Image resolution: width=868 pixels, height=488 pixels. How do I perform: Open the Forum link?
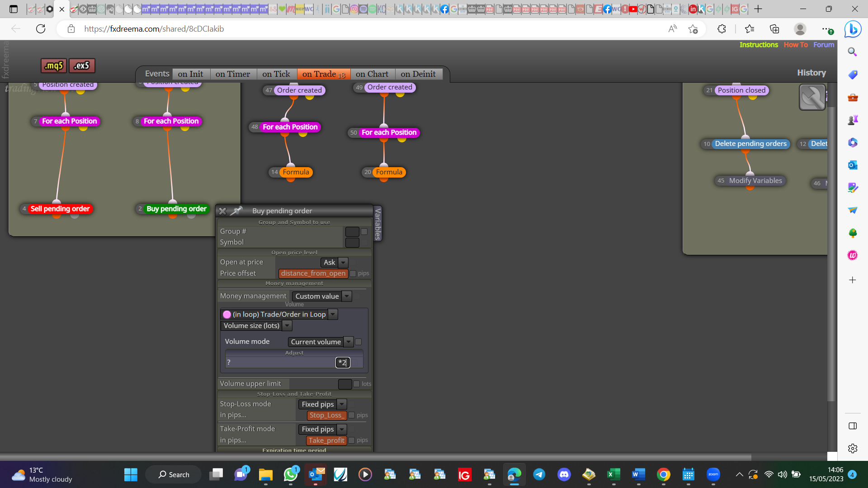pyautogui.click(x=824, y=45)
